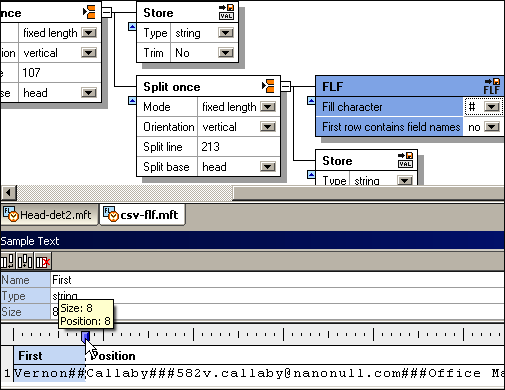Click the insert field toolbar icon in middle

coord(25,262)
